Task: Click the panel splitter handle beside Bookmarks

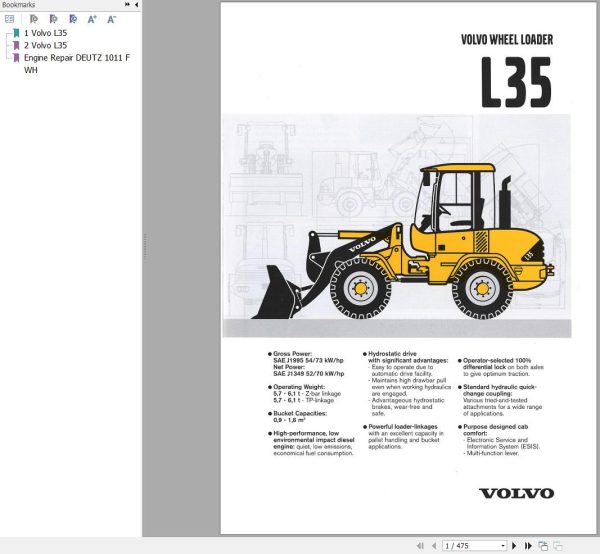Action: pyautogui.click(x=145, y=247)
